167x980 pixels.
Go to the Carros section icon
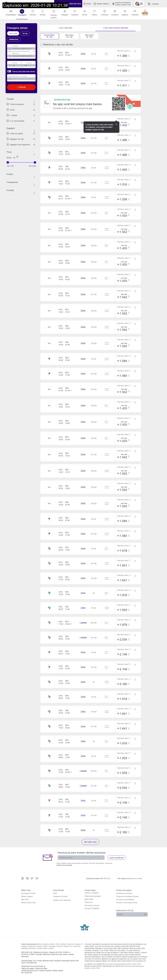[84, 11]
